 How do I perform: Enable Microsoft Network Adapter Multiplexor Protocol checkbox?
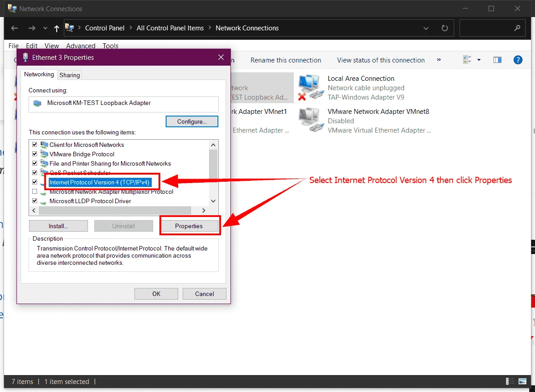(34, 192)
